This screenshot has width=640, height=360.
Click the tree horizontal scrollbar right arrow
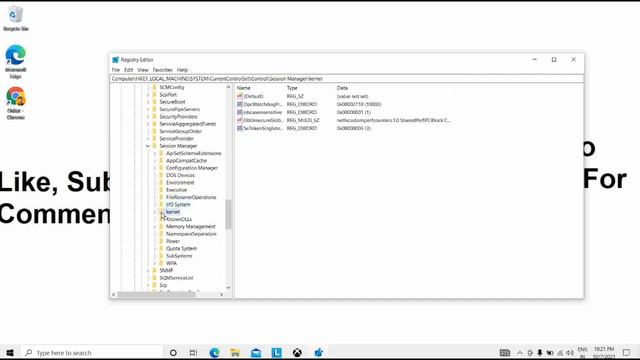coord(221,294)
